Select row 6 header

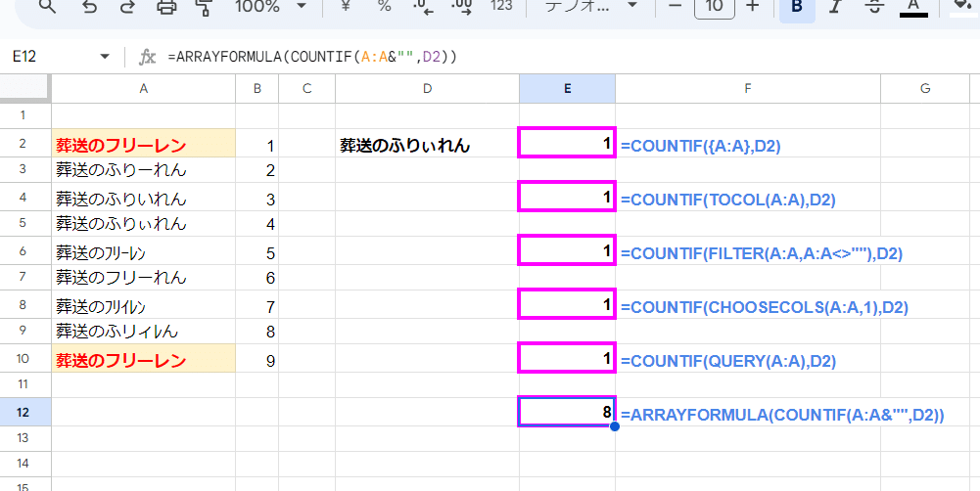coord(25,251)
